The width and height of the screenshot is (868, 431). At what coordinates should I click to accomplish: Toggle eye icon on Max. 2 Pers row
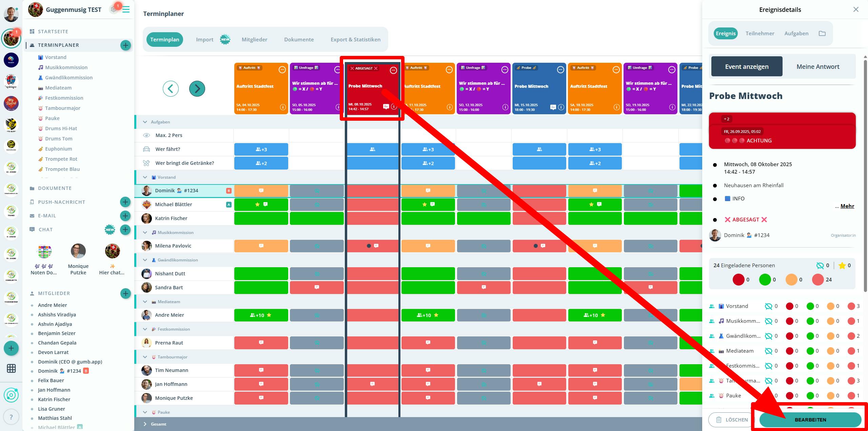tap(146, 135)
